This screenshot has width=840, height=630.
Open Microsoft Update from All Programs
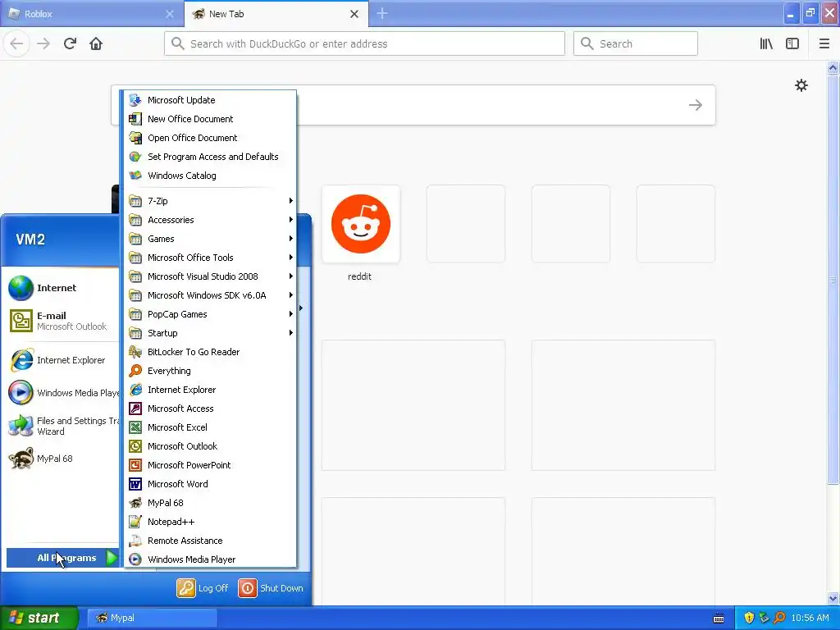pyautogui.click(x=210, y=100)
